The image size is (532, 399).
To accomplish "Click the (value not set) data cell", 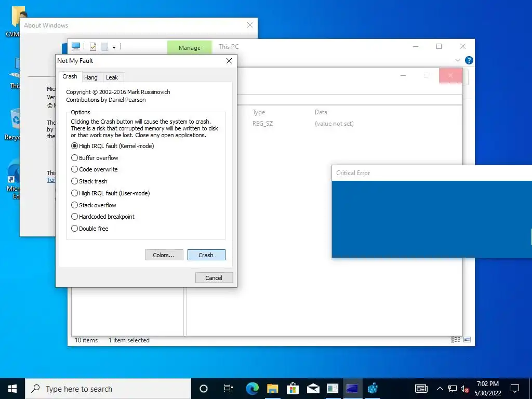I will coord(334,124).
